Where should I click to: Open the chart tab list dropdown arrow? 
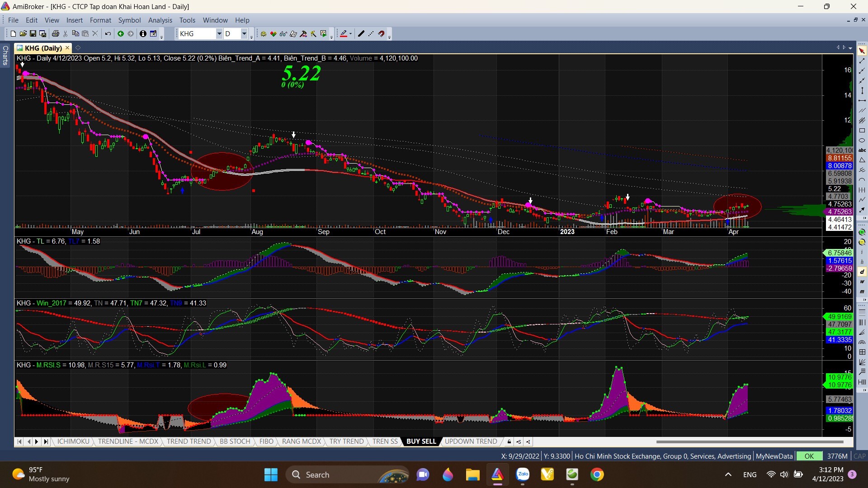pyautogui.click(x=850, y=48)
